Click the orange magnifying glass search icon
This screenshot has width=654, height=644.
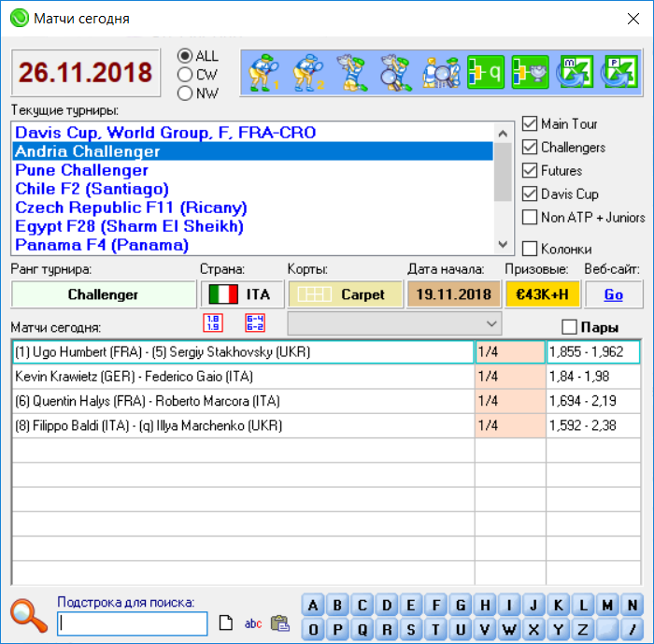28,615
